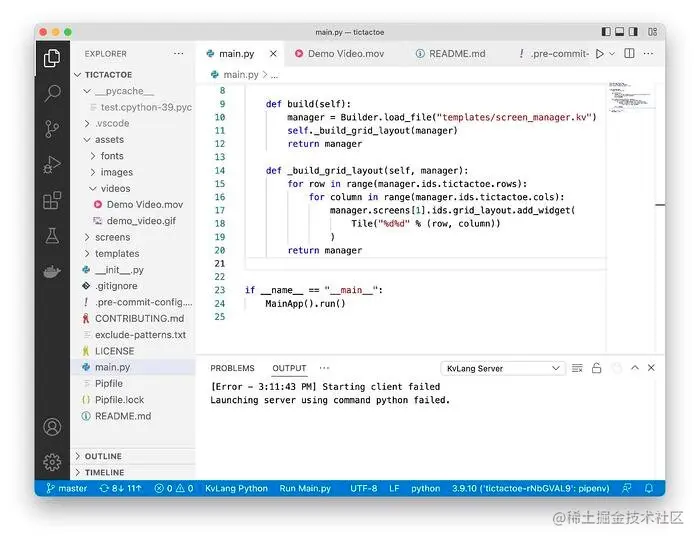Open the Source Control view icon

[x=52, y=129]
